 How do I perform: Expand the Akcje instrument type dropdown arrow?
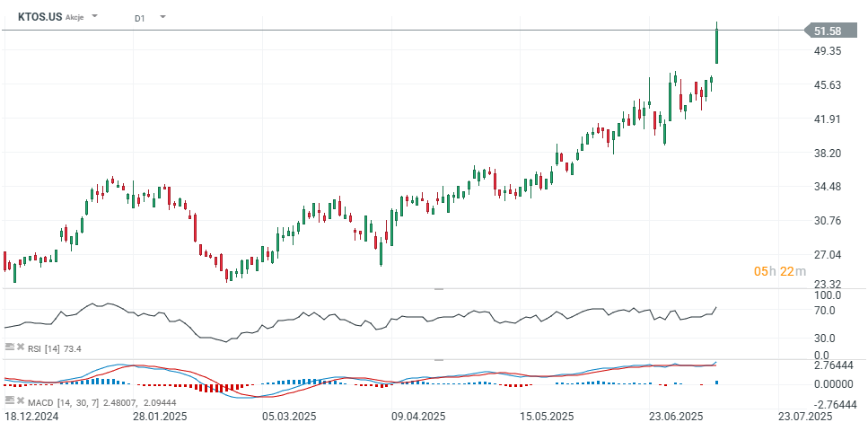pyautogui.click(x=94, y=16)
